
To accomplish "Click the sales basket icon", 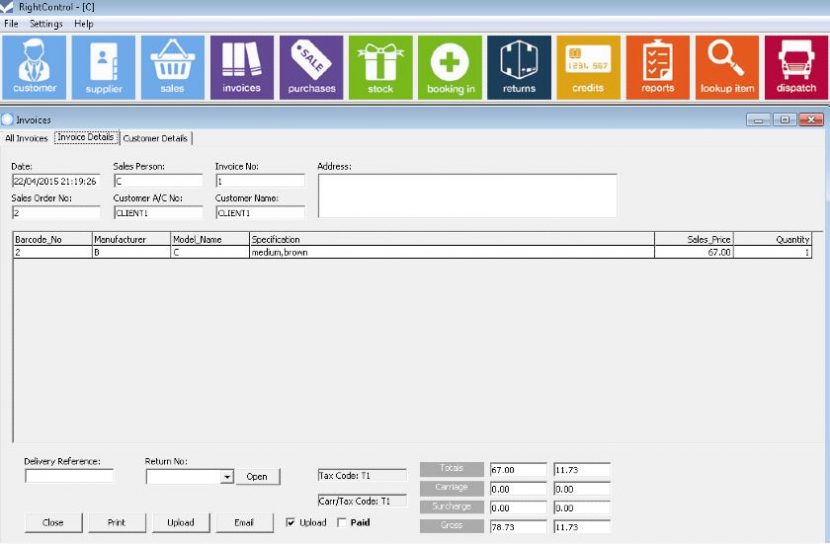I will click(173, 67).
